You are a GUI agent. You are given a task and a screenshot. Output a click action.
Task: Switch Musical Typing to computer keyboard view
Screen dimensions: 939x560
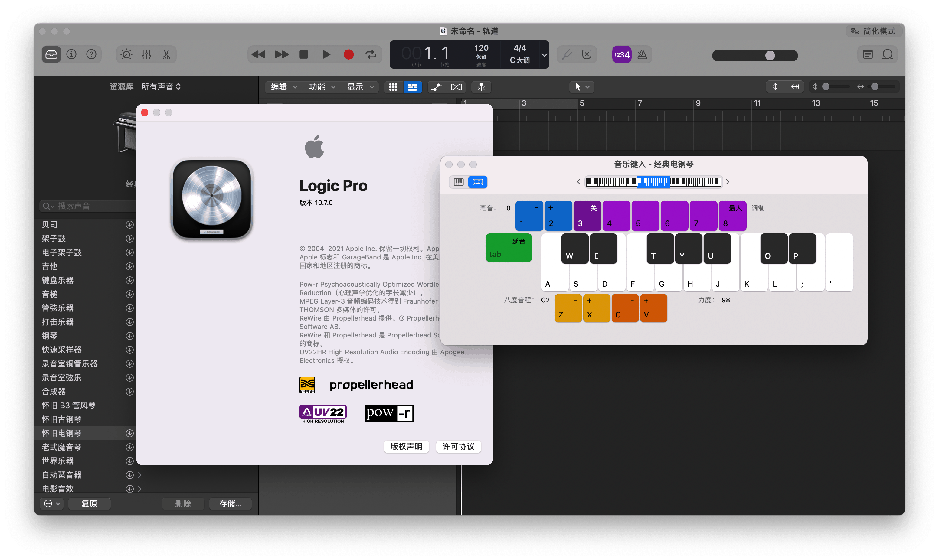point(477,182)
